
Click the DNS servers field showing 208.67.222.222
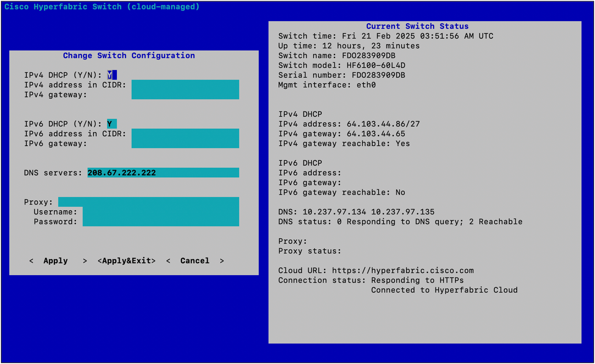pyautogui.click(x=163, y=173)
